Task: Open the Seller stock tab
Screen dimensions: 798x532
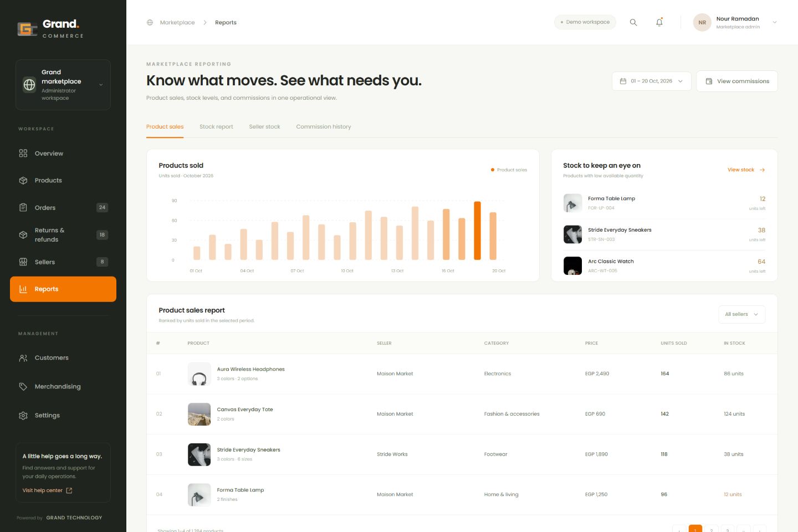Action: (x=264, y=127)
